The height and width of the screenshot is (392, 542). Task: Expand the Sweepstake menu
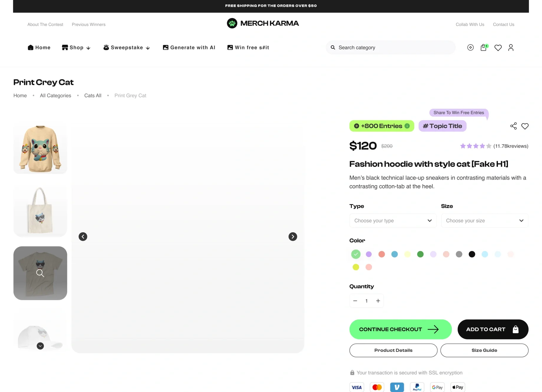click(126, 47)
